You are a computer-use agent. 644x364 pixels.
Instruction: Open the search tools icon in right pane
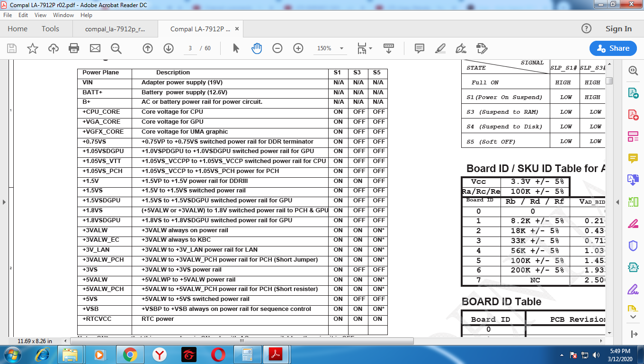click(x=633, y=71)
